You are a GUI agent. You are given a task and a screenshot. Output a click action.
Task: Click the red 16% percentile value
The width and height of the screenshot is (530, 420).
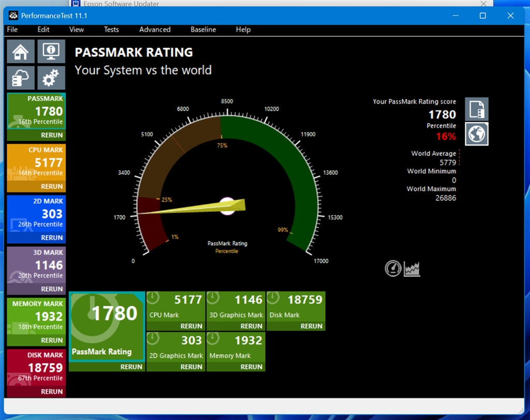coord(446,136)
